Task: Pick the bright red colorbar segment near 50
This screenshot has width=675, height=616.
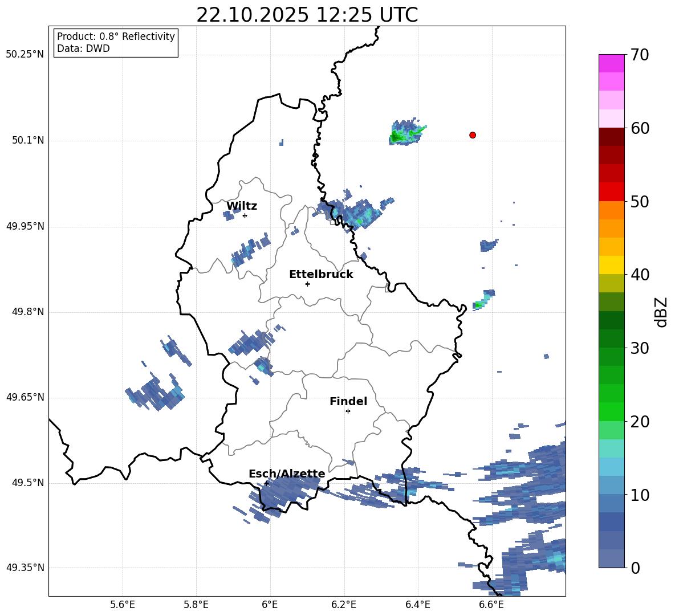Action: pos(612,191)
